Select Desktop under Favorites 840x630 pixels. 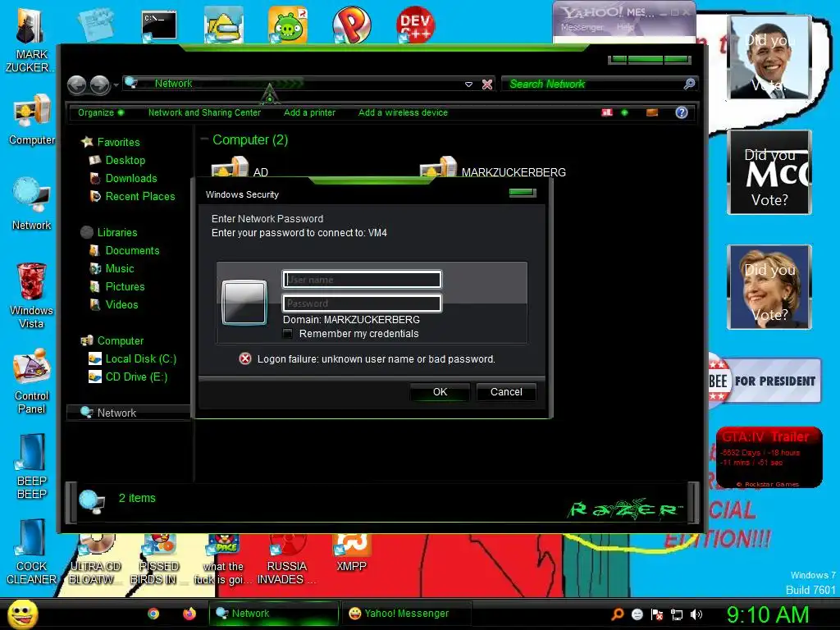point(117,160)
